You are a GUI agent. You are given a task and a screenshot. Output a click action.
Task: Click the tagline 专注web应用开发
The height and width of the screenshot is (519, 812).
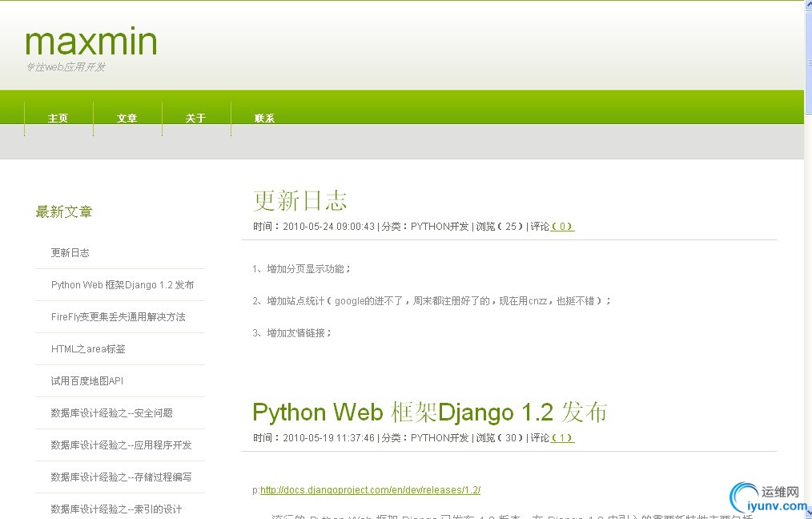(x=66, y=66)
